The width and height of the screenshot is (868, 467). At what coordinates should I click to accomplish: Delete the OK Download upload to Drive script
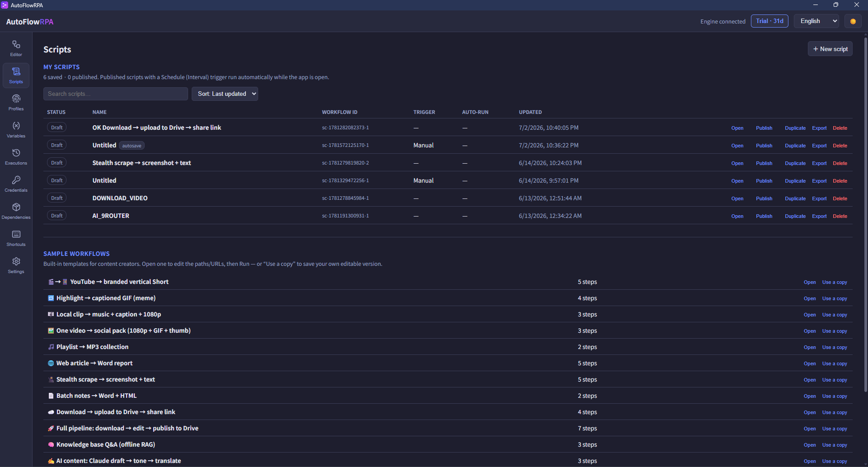tap(840, 128)
